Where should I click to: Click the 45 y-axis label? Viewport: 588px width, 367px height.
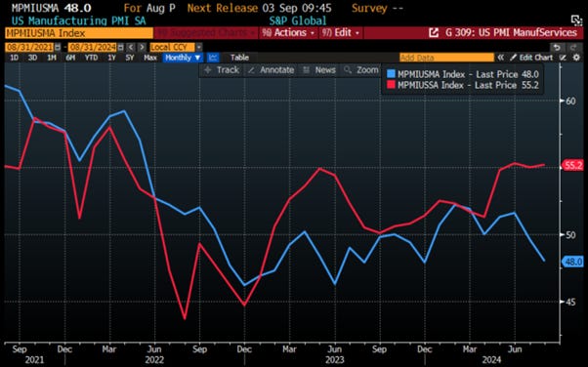click(570, 302)
